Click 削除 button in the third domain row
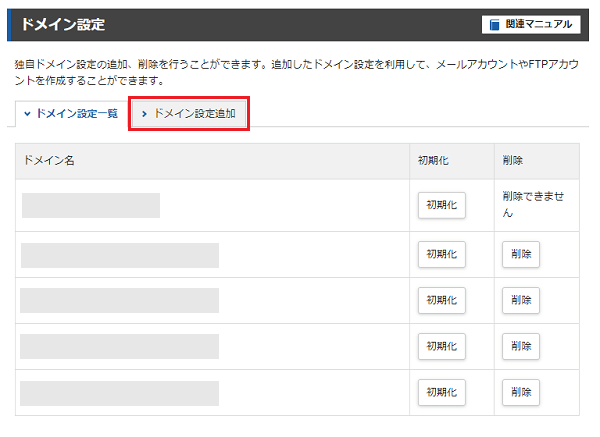Image resolution: width=600 pixels, height=437 pixels. point(521,300)
